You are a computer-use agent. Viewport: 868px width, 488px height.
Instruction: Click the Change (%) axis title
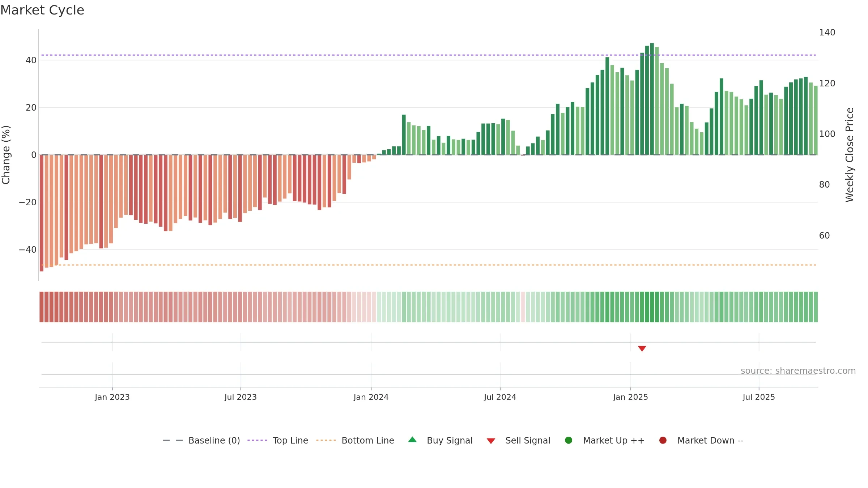click(x=6, y=155)
